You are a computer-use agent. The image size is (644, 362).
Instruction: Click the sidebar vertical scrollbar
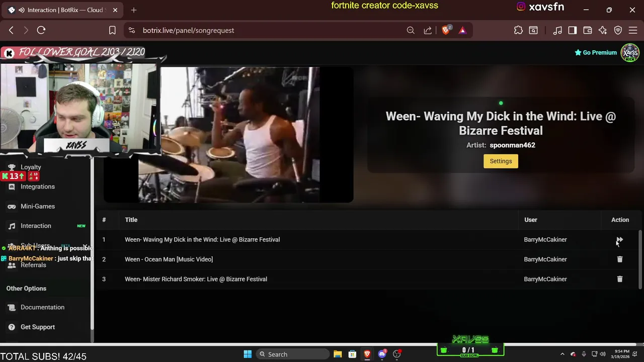[92, 244]
